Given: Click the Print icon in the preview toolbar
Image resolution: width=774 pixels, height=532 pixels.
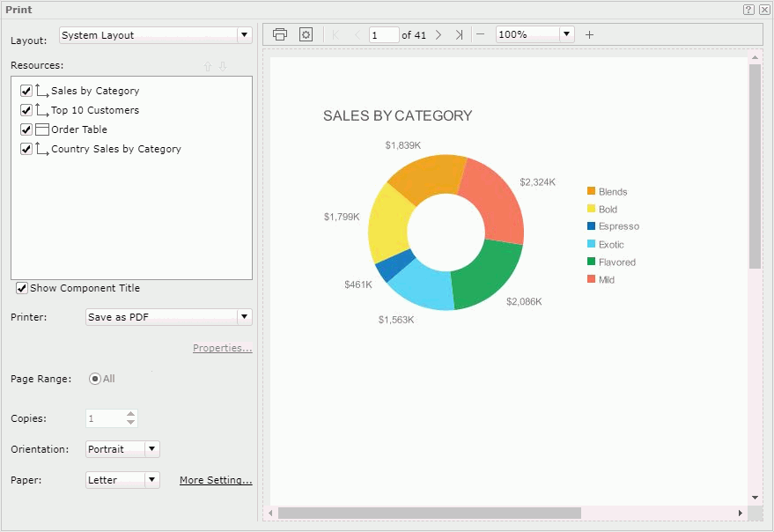Looking at the screenshot, I should coord(280,34).
